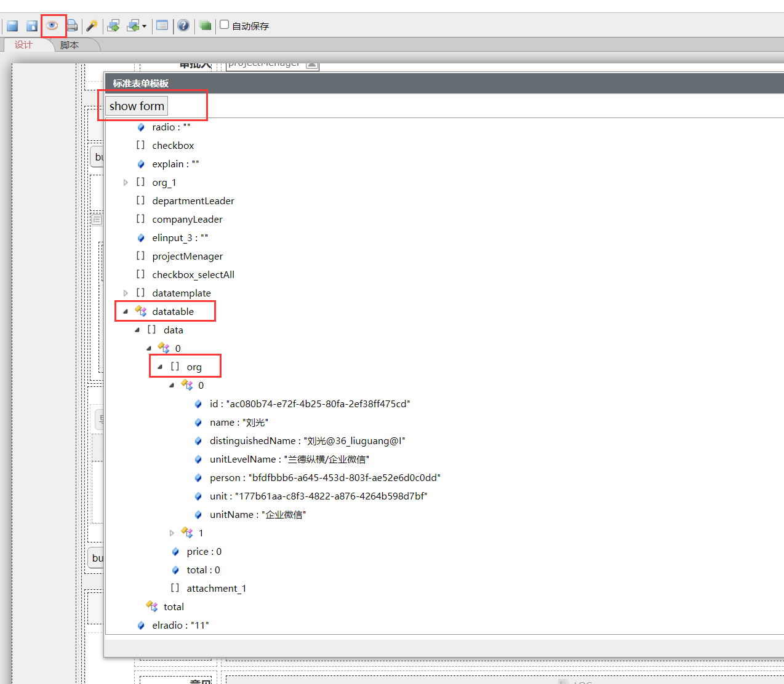The width and height of the screenshot is (784, 684).
Task: Select the id value row
Action: coord(310,404)
